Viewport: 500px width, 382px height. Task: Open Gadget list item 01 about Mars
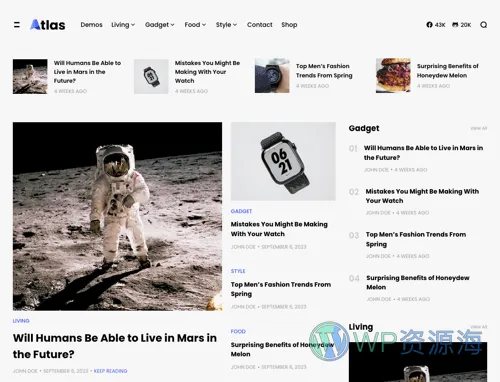tap(423, 153)
